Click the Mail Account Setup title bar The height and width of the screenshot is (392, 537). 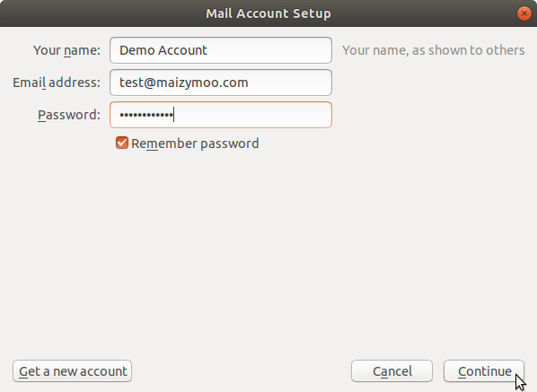point(268,13)
